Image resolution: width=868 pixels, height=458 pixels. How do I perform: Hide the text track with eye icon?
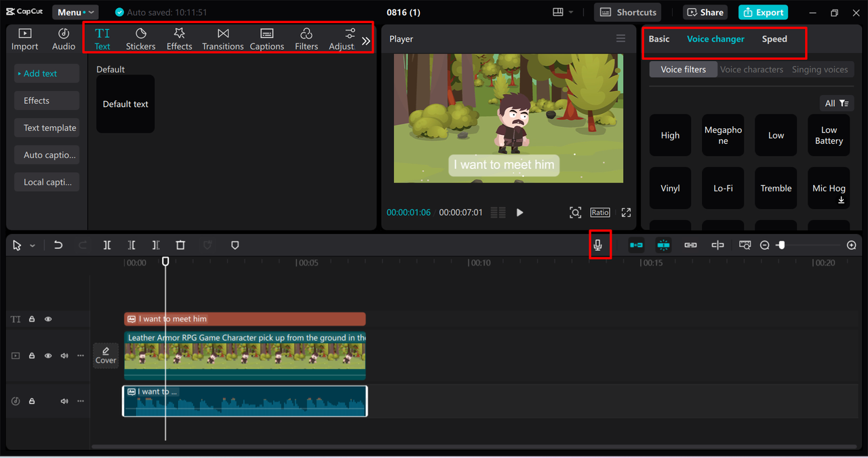tap(48, 319)
